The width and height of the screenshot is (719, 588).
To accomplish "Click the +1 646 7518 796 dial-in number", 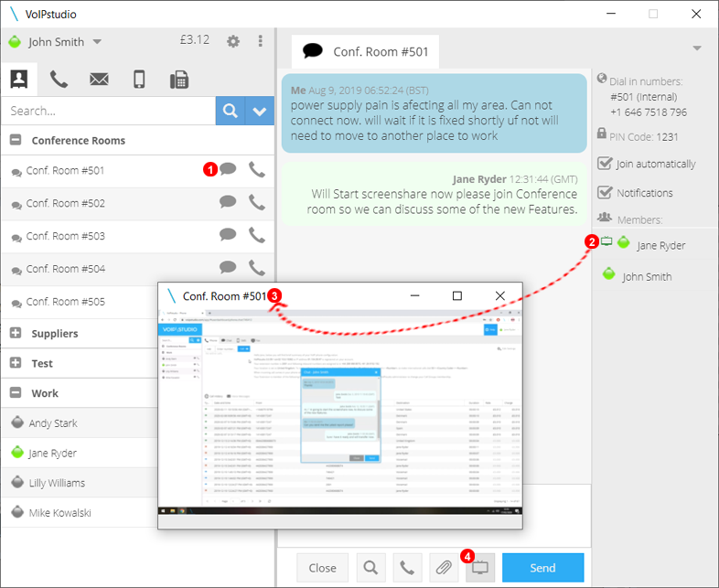I will (649, 112).
